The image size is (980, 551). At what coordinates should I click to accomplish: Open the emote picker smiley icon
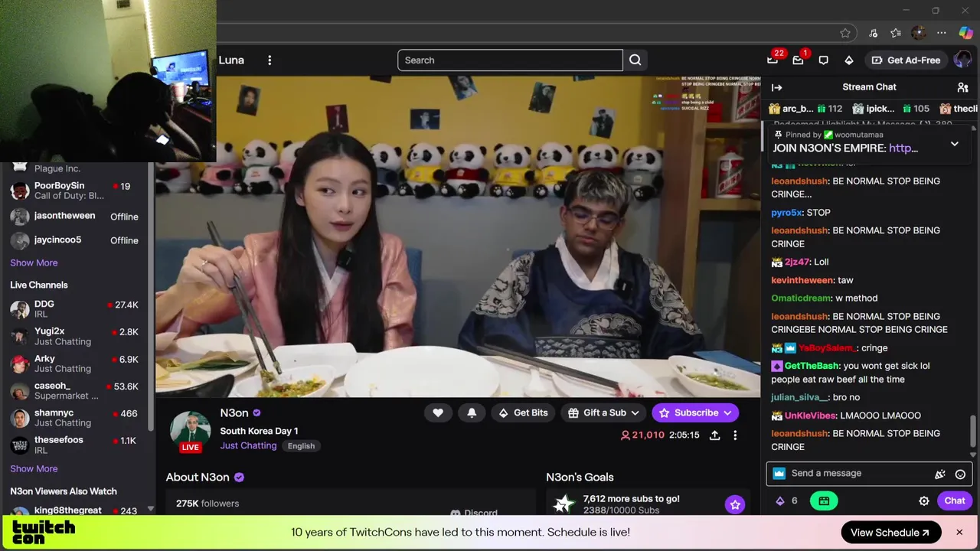[960, 474]
